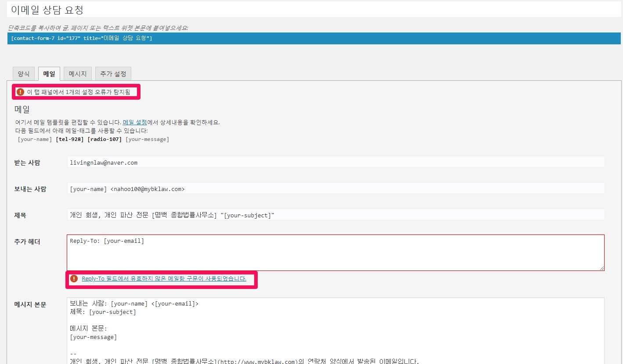Click the error icon below the 추가 헤더 field

(74, 278)
